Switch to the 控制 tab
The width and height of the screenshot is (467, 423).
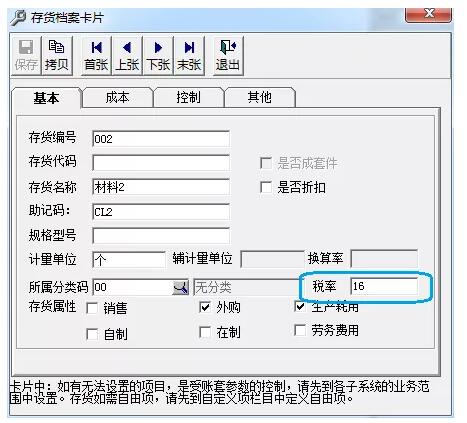(x=188, y=98)
